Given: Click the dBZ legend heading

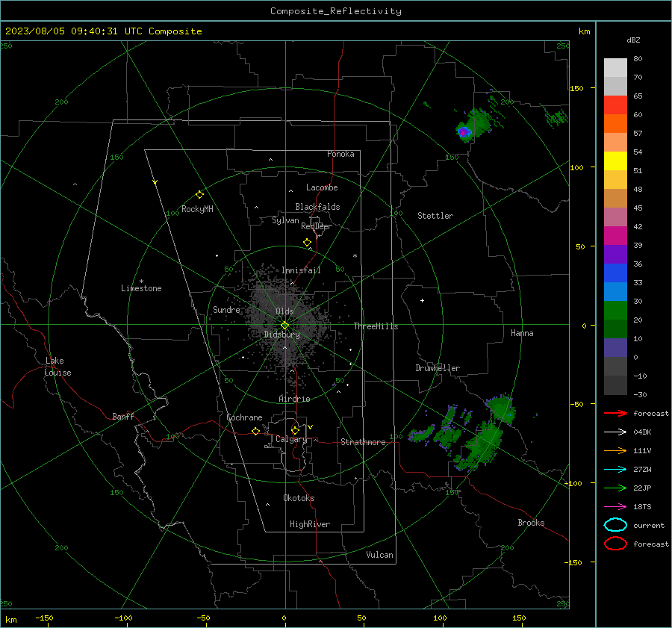Looking at the screenshot, I should pyautogui.click(x=633, y=40).
